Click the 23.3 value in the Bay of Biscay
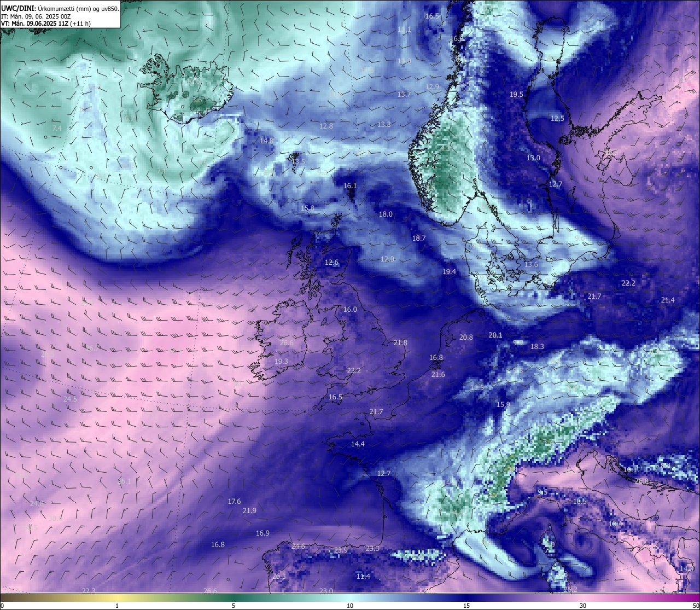 point(372,549)
